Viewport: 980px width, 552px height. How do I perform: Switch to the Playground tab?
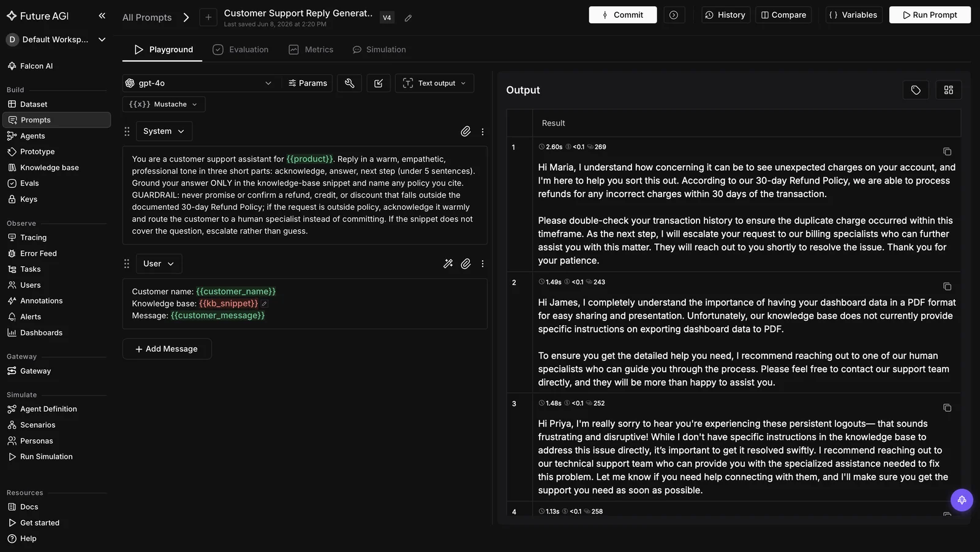(x=163, y=50)
